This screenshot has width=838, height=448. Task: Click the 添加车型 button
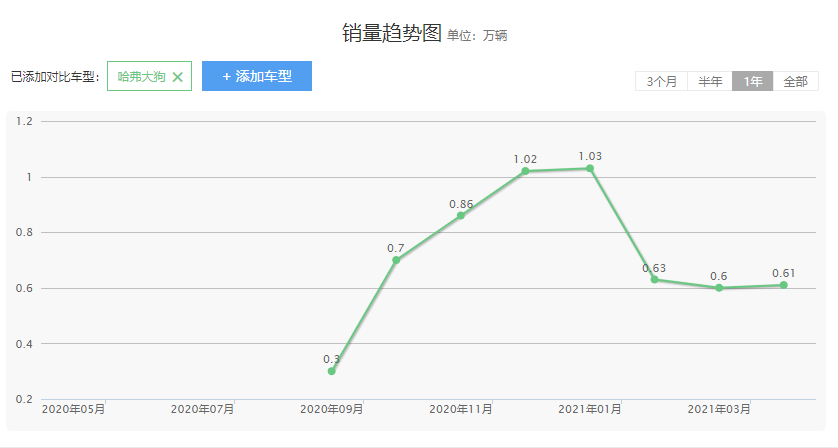point(257,76)
